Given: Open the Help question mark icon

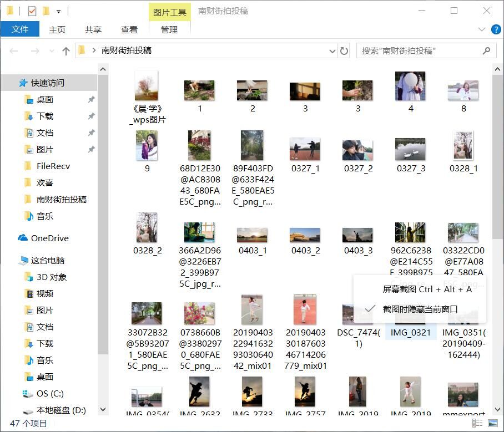Looking at the screenshot, I should pyautogui.click(x=496, y=29).
